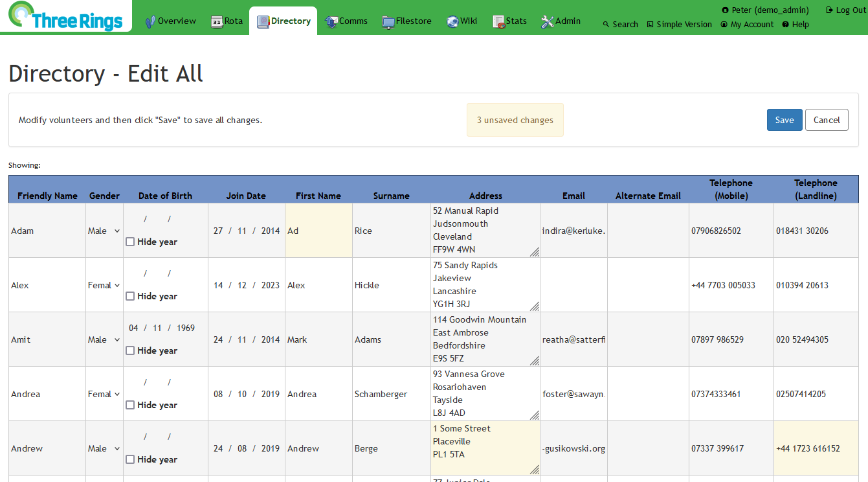This screenshot has width=868, height=482.
Task: Open the Stats chart icon
Action: [x=499, y=21]
